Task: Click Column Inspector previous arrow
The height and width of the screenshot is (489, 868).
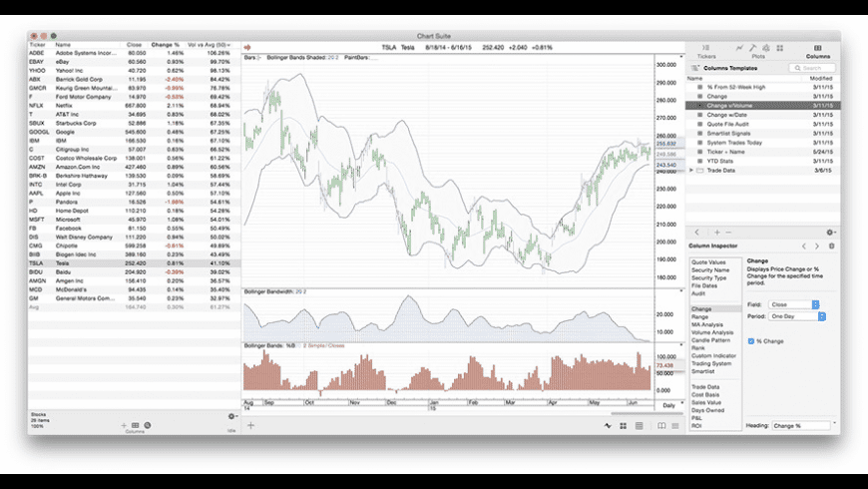Action: click(x=804, y=245)
